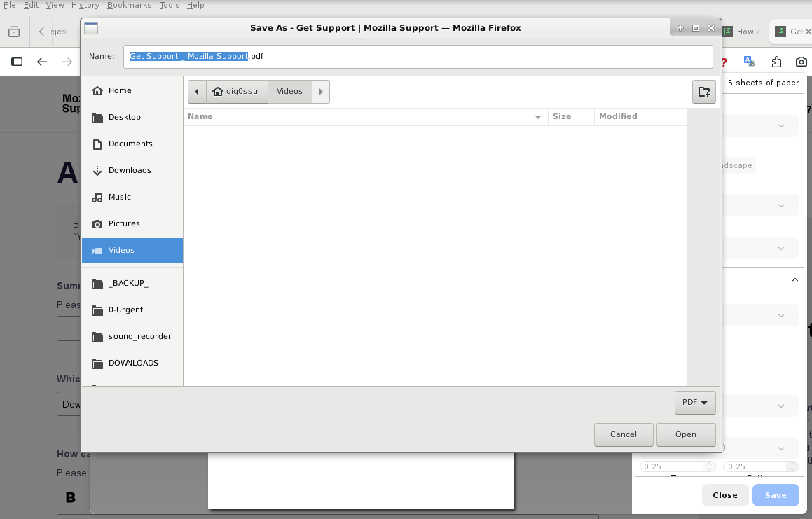Select Landscape orientation in print panel

pos(737,166)
